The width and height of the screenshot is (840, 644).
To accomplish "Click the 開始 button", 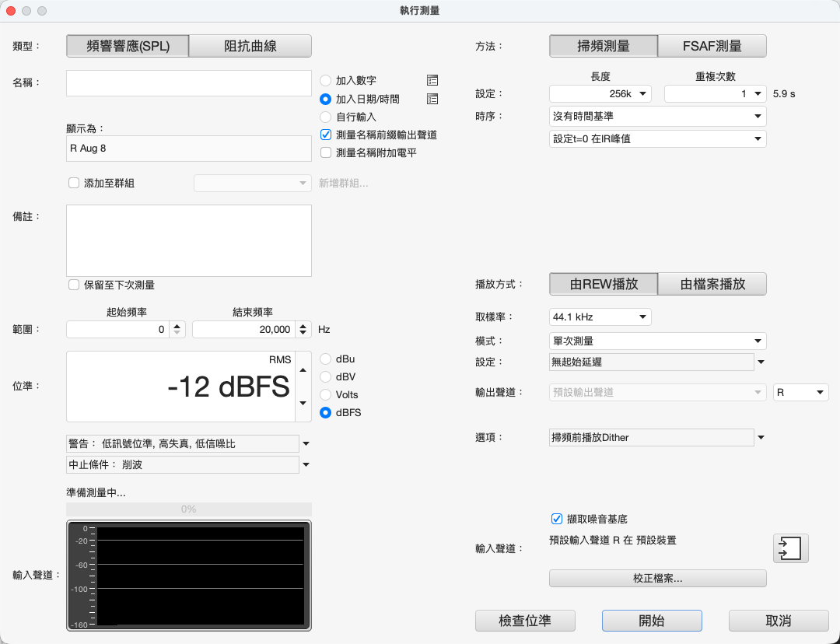I will (652, 621).
